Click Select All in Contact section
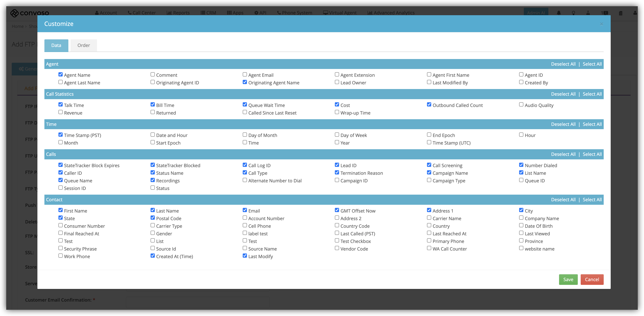This screenshot has width=644, height=316. tap(592, 199)
